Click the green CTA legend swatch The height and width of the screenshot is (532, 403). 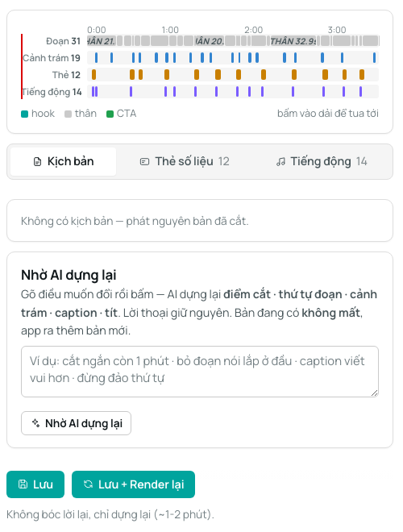coord(110,114)
